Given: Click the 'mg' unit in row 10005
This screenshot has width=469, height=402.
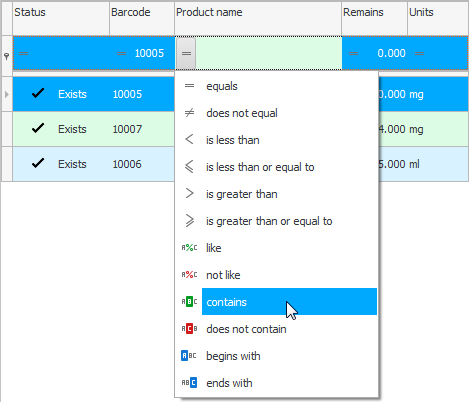Looking at the screenshot, I should [x=416, y=95].
